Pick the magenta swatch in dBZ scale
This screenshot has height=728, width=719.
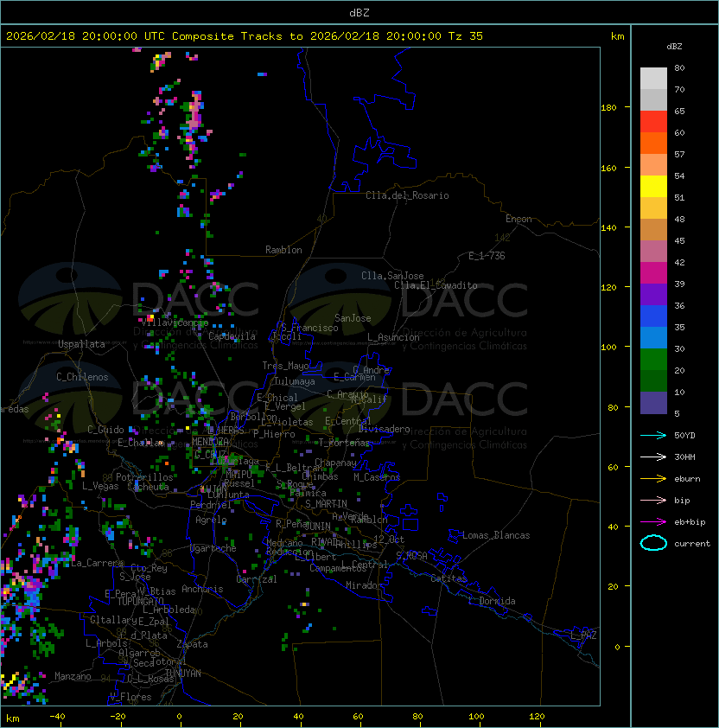click(653, 273)
